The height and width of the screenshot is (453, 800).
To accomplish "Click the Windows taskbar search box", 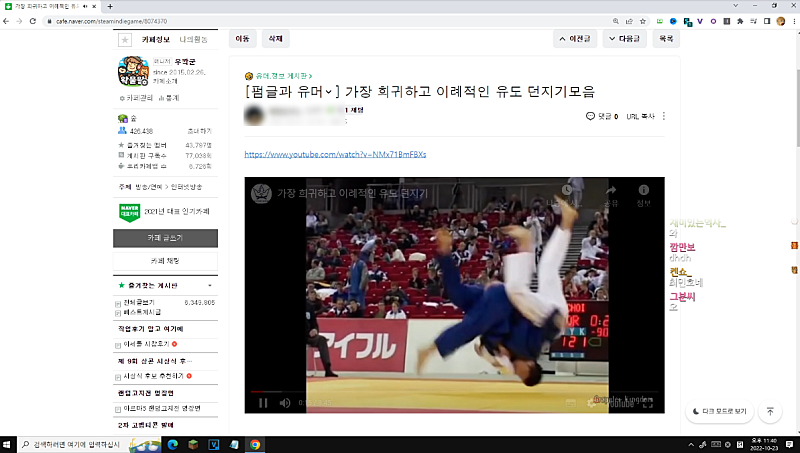I will (89, 444).
